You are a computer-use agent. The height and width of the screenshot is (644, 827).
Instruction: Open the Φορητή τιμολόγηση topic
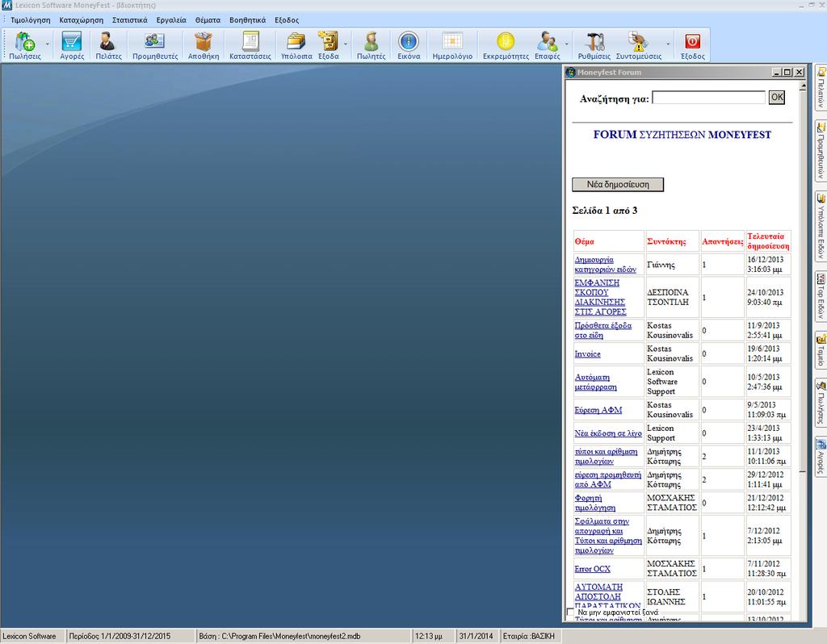pos(595,503)
